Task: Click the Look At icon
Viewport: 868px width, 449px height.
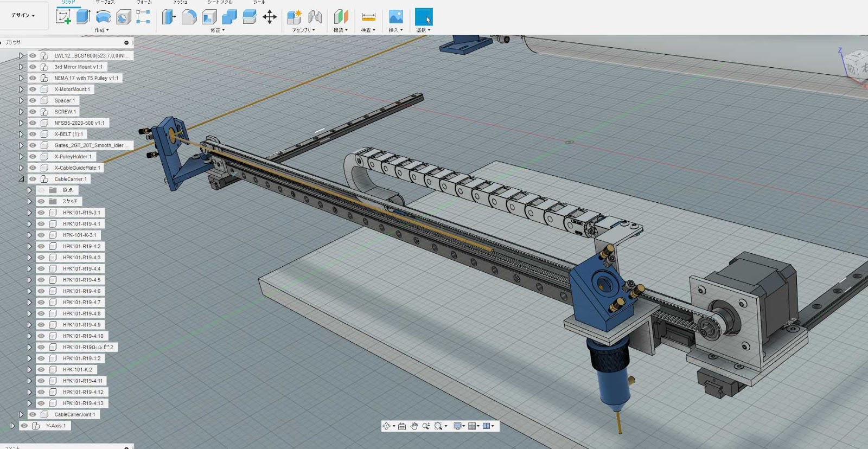Action: (x=402, y=426)
